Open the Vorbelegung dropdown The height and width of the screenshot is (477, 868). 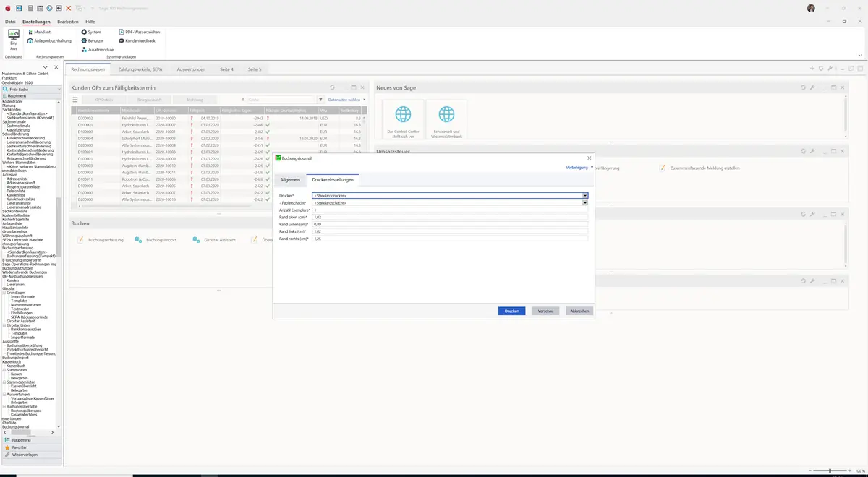pos(579,167)
